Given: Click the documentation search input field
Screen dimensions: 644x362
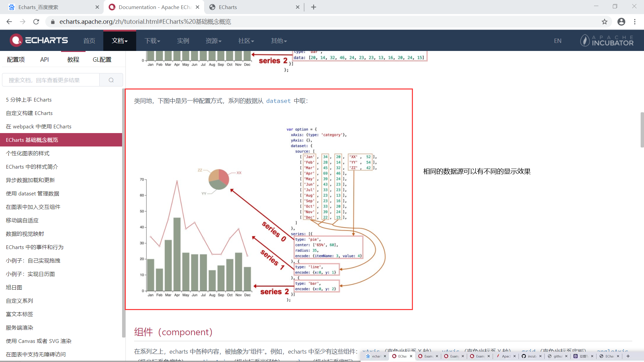Looking at the screenshot, I should 51,80.
